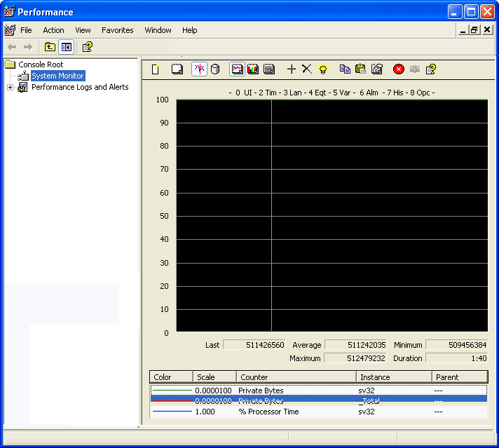This screenshot has height=448, width=499.
Task: Click the Minimum value field 509456384
Action: pyautogui.click(x=457, y=345)
